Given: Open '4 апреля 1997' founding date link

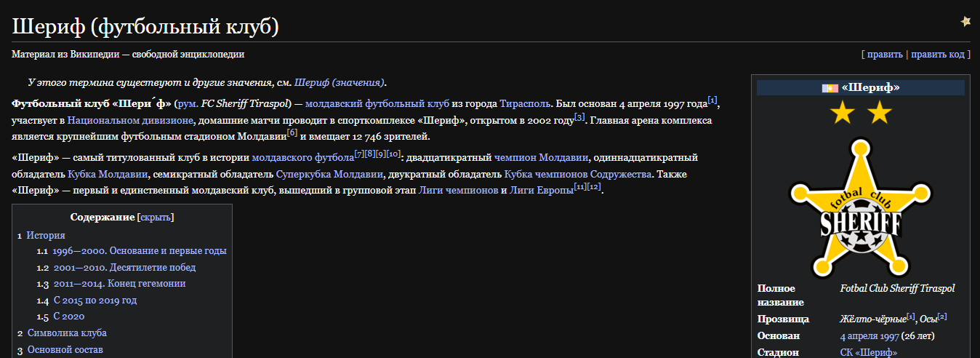Looking at the screenshot, I should [869, 336].
